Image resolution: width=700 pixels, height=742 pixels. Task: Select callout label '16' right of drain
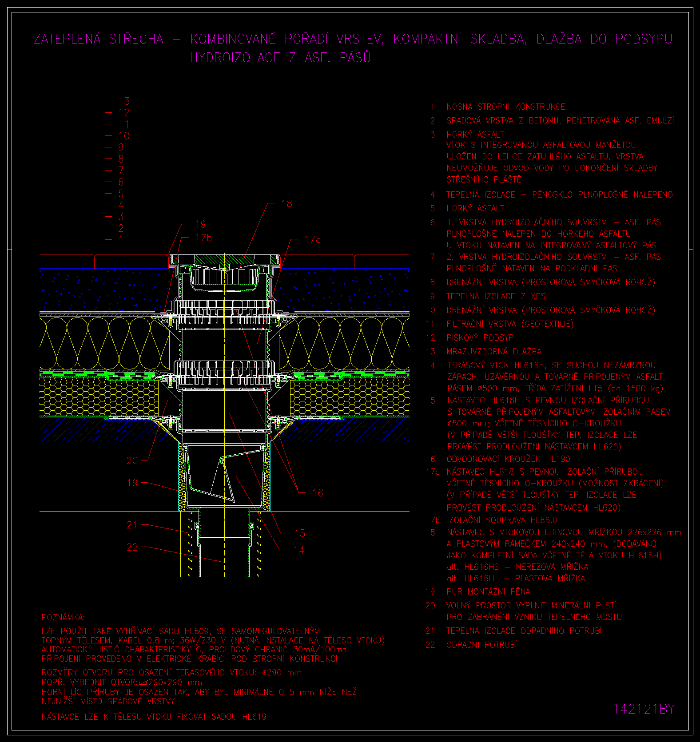pos(318,492)
